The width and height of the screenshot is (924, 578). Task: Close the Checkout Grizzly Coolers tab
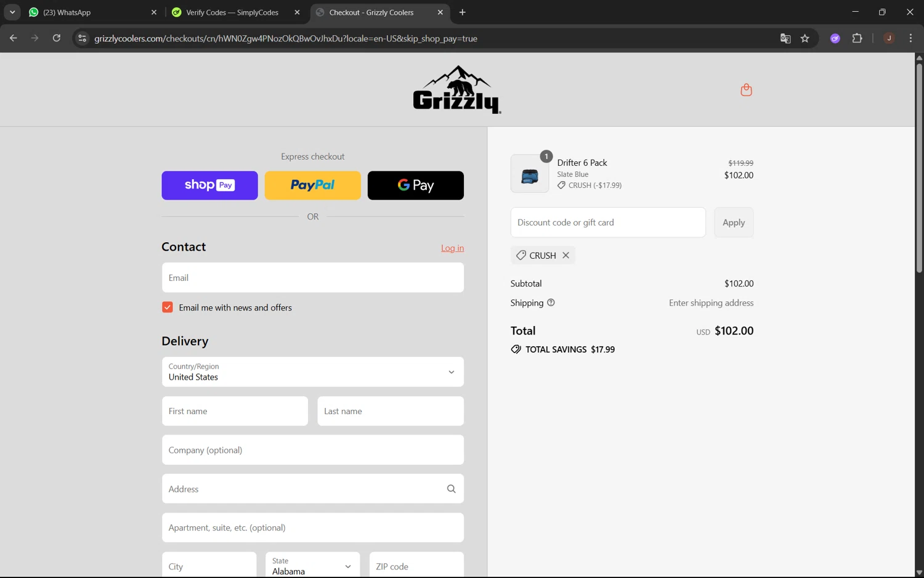click(440, 12)
